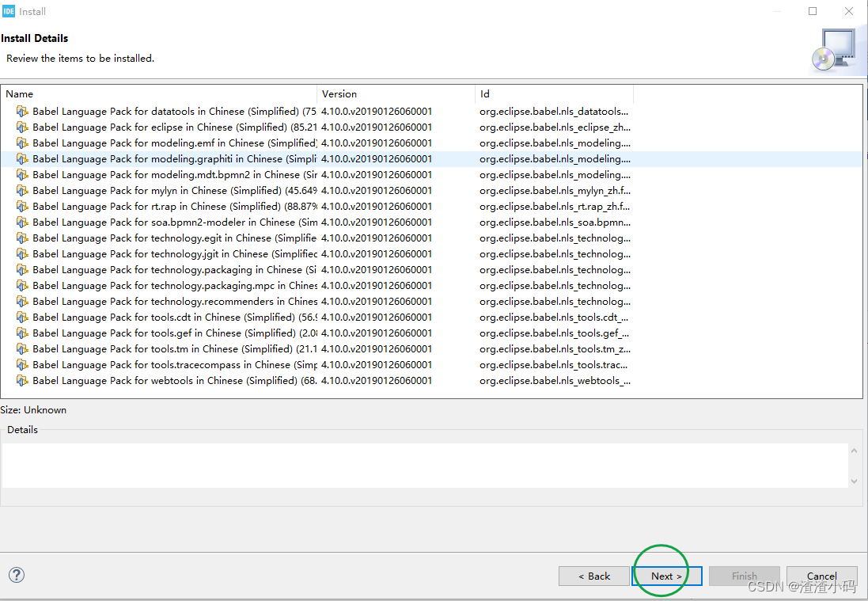Click Id org.eclipse.babel.nls_eclipse_zh cell
Viewport: 868px width, 601px height.
[555, 127]
